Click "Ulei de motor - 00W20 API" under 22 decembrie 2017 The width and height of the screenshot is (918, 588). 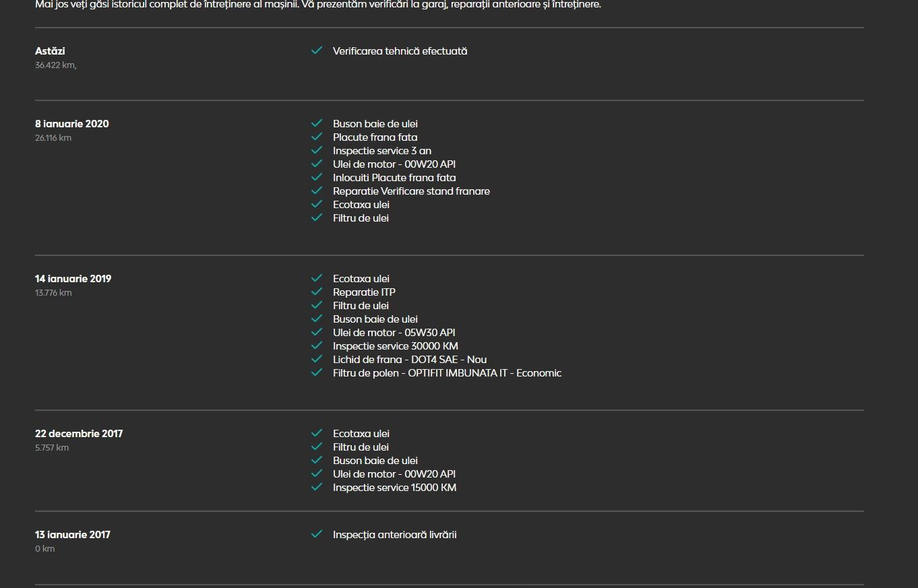(394, 474)
